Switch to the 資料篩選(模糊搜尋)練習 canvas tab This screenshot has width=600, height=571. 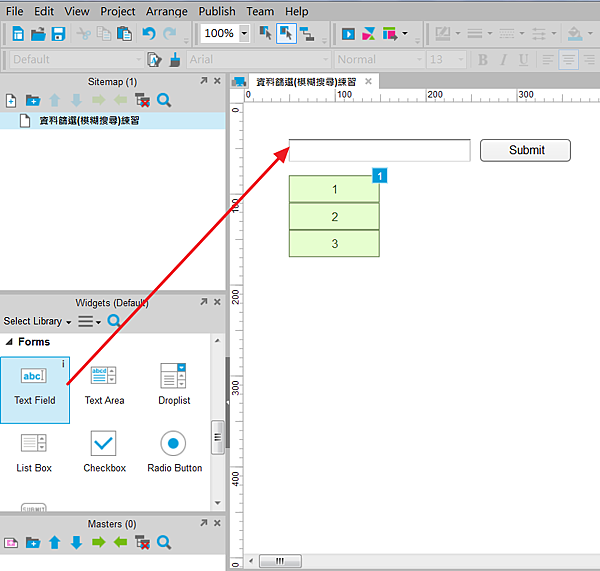pyautogui.click(x=306, y=82)
